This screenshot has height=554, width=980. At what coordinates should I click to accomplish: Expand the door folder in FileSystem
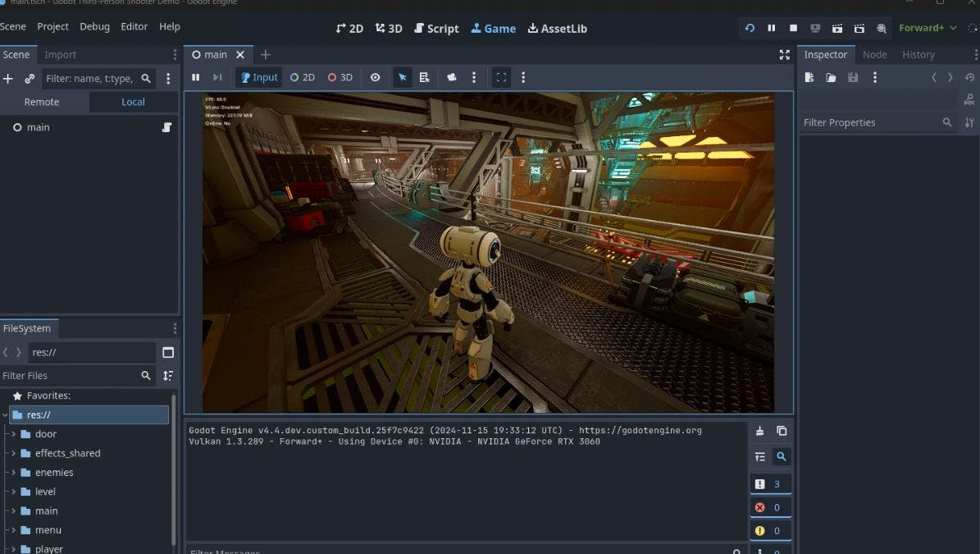[x=13, y=434]
